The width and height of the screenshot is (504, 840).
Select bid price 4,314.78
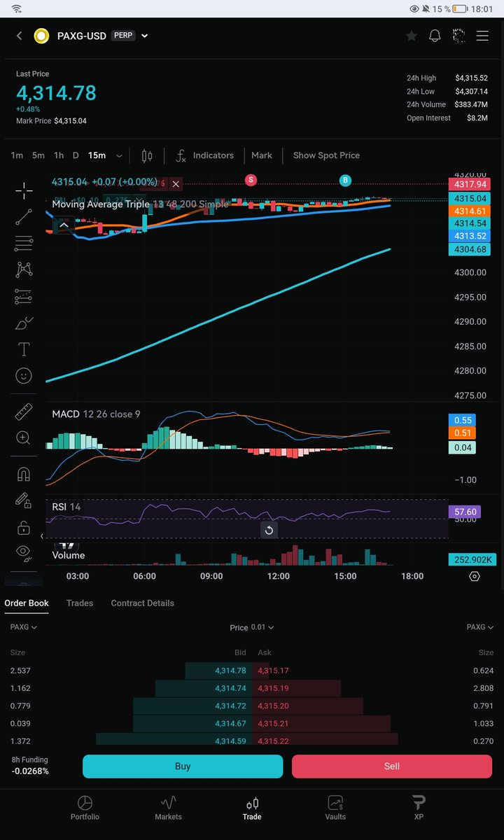tap(230, 671)
